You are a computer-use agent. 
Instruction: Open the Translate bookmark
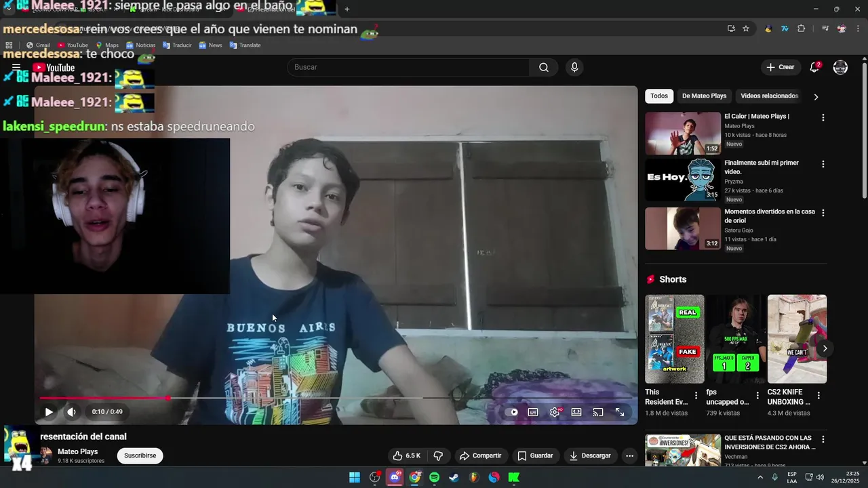[245, 45]
